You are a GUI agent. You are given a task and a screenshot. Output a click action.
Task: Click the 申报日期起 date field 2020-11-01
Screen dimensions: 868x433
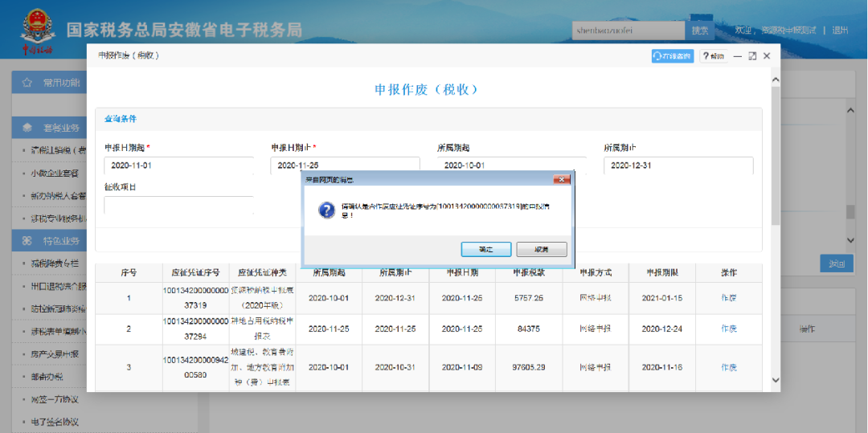pos(178,165)
